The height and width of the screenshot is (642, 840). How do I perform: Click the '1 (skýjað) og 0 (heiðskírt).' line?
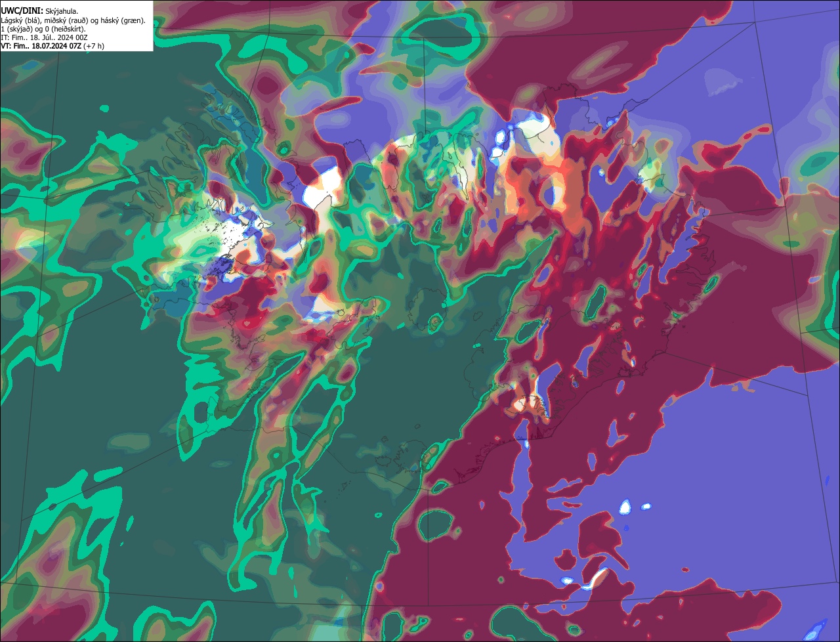tap(43, 29)
